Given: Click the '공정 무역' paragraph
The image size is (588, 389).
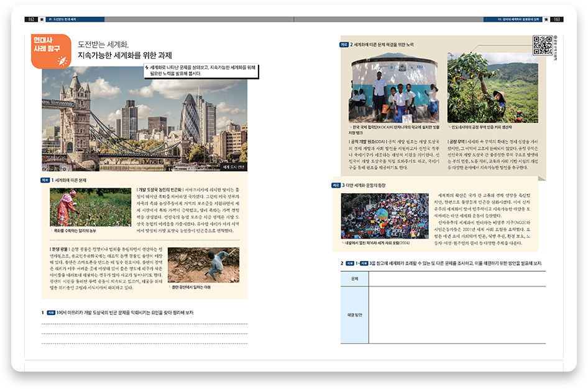Looking at the screenshot, I should point(493,154).
